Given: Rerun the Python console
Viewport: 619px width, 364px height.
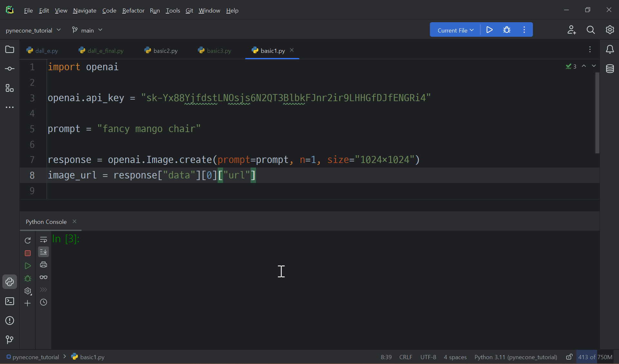Looking at the screenshot, I should [28, 240].
